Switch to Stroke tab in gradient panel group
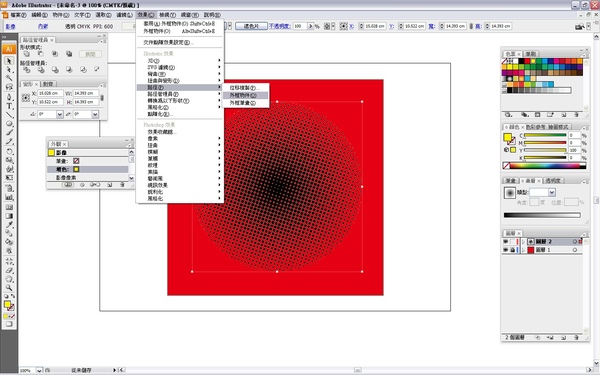The height and width of the screenshot is (375, 600). [x=510, y=181]
